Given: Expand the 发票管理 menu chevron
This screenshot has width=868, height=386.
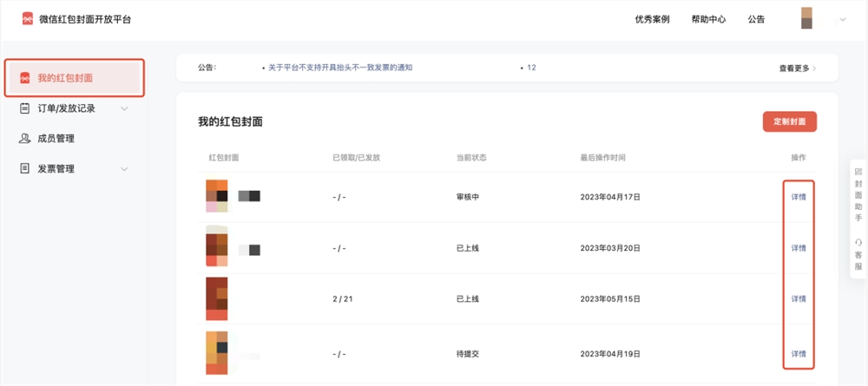Looking at the screenshot, I should [x=124, y=169].
